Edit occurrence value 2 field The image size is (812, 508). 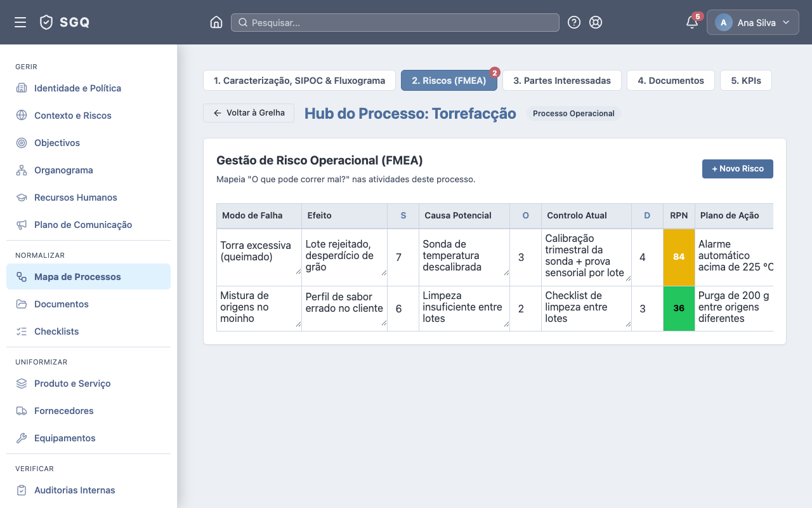pos(525,309)
